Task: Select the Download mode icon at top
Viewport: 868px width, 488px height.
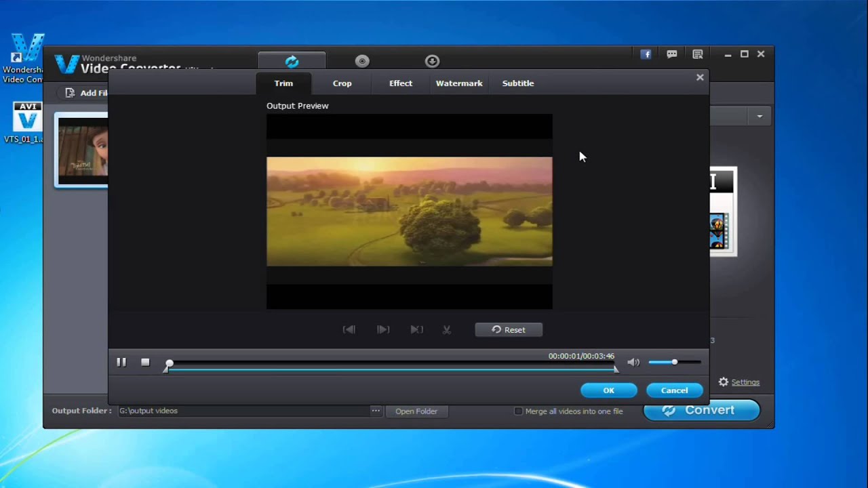Action: click(432, 61)
